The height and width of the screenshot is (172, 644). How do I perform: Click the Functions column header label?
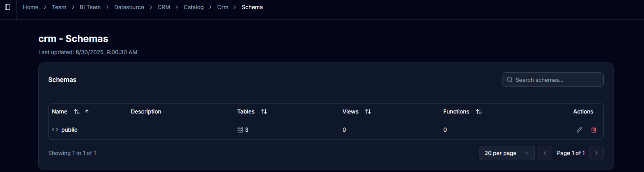point(456,112)
